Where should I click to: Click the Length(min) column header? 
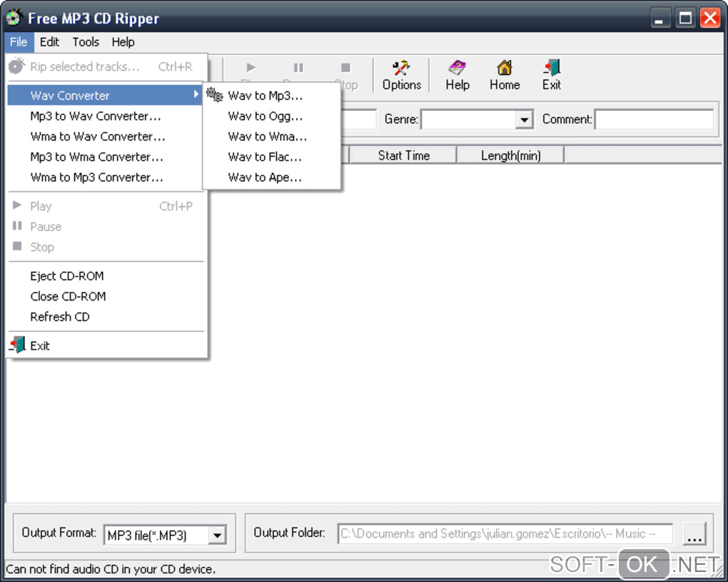click(x=511, y=155)
